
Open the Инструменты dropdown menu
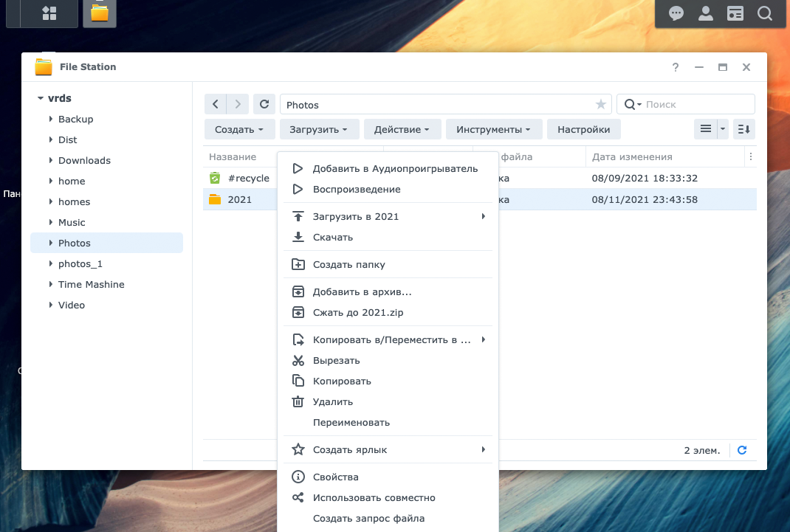pos(493,129)
